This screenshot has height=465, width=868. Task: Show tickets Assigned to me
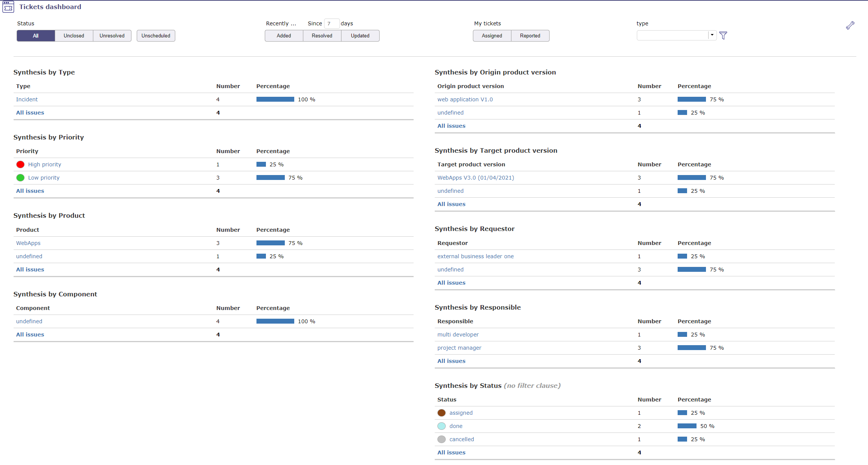492,36
